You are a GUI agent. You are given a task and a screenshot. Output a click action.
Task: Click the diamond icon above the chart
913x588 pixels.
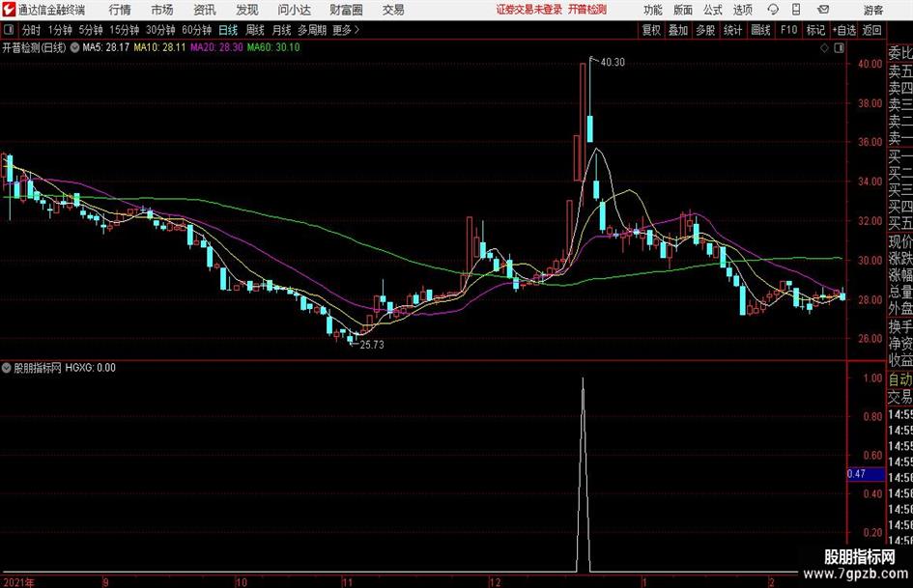pos(824,48)
